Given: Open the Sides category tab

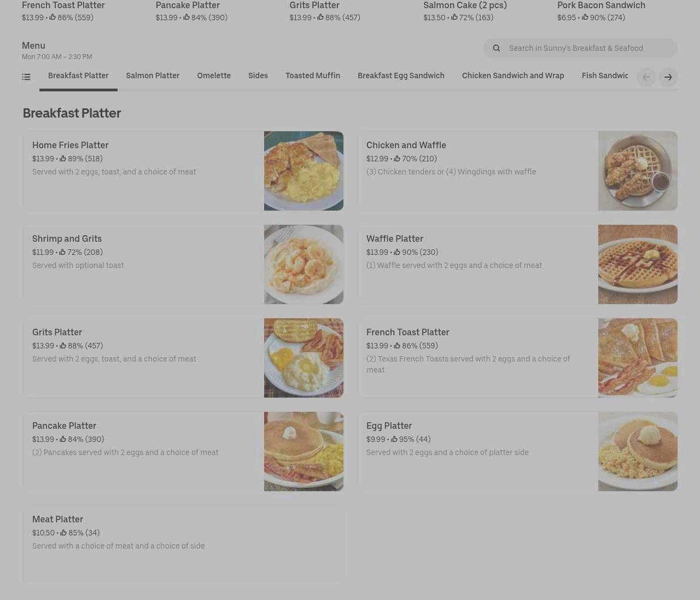Looking at the screenshot, I should tap(258, 76).
